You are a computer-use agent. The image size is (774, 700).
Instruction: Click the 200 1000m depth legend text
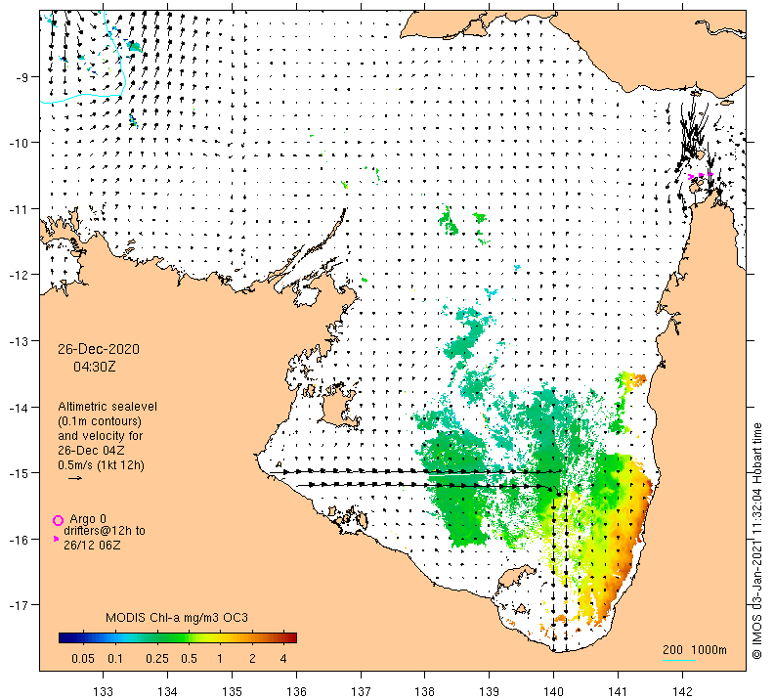tap(695, 649)
